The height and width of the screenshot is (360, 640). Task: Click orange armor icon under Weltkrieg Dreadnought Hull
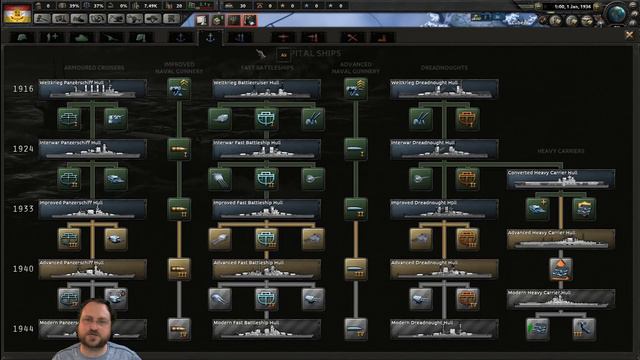(x=467, y=119)
